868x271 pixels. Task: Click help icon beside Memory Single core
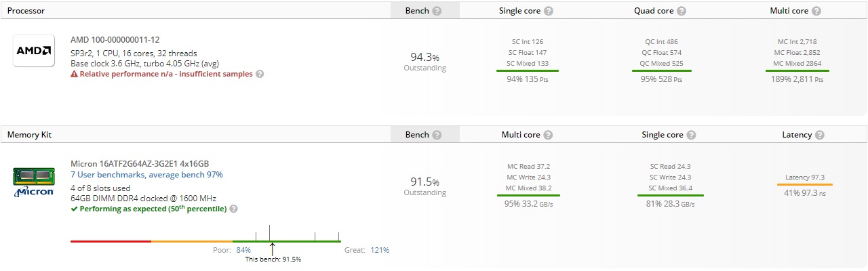(692, 135)
